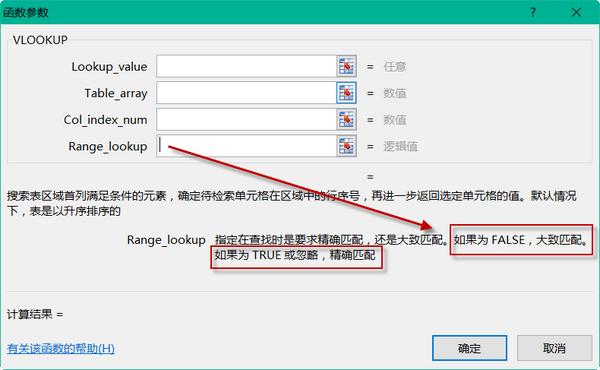Screen dimensions: 600x370
Task: Click the 如果为 TRUE 或忽略，精确匹配 text
Action: 295,255
